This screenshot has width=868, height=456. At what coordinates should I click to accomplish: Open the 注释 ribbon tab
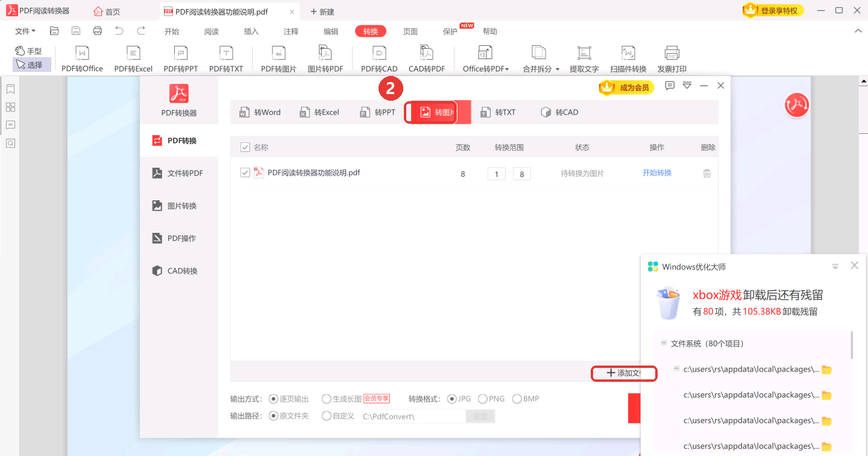291,31
